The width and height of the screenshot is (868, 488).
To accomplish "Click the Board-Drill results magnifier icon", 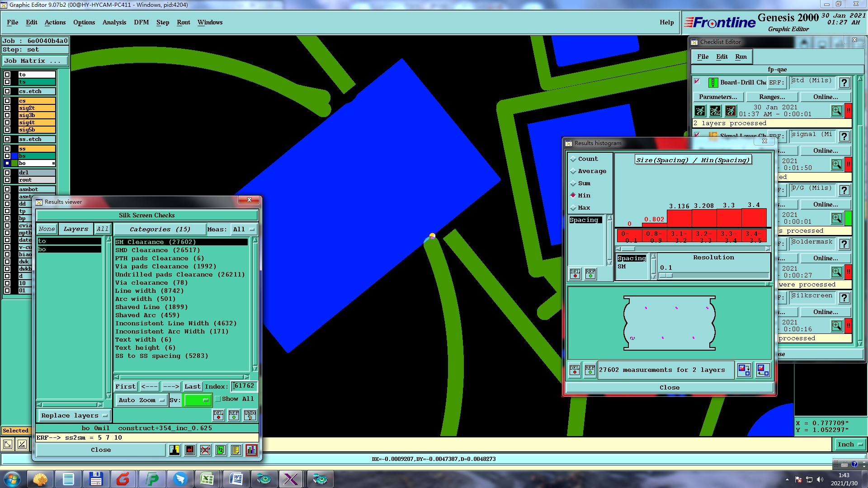I will 836,111.
